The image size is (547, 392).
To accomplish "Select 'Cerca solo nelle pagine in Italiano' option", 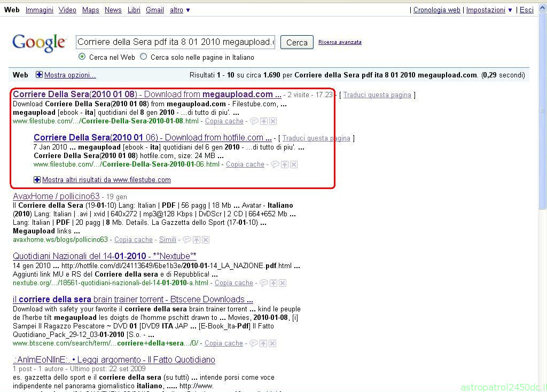I will (x=143, y=57).
